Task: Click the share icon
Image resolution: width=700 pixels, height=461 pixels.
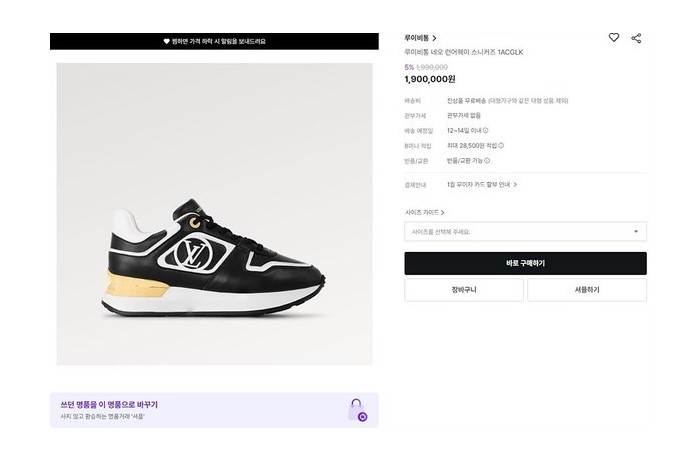Action: (637, 38)
